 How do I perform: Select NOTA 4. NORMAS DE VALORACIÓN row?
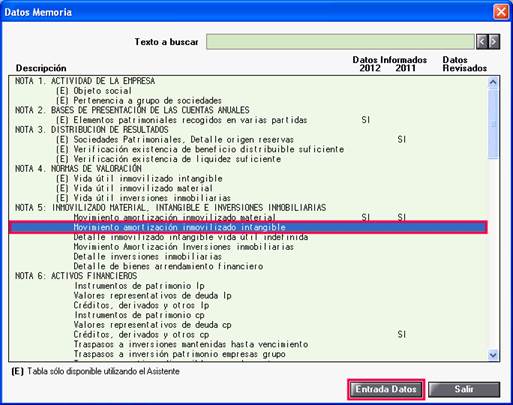[x=248, y=169]
